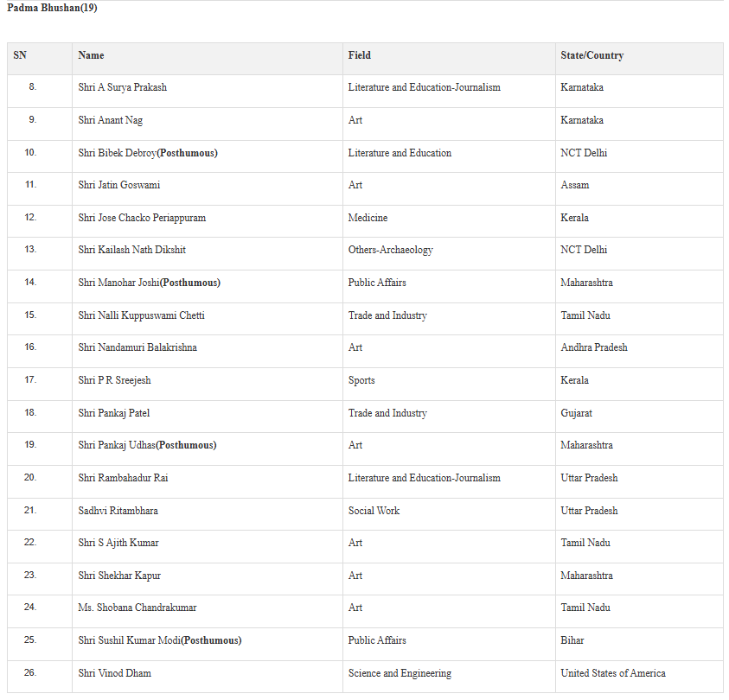The height and width of the screenshot is (700, 729).
Task: Click Gujarat in the Pankaj Patel row
Action: (x=576, y=413)
